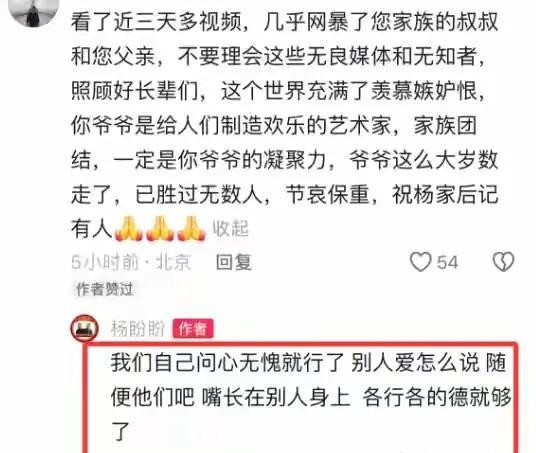Click the red 作者 badge
Viewport: 536px width, 453px height.
193,329
